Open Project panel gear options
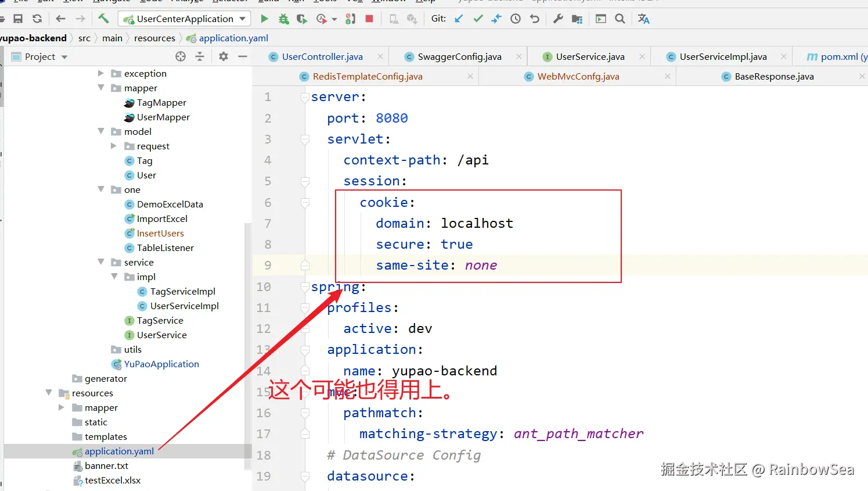868x491 pixels. pos(224,56)
